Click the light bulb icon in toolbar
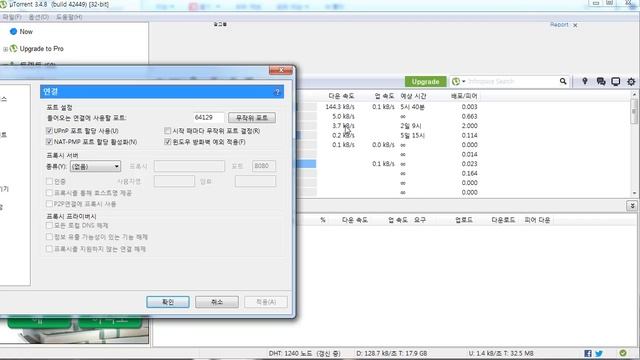Screen dimensions: 640x360 pos(585,81)
